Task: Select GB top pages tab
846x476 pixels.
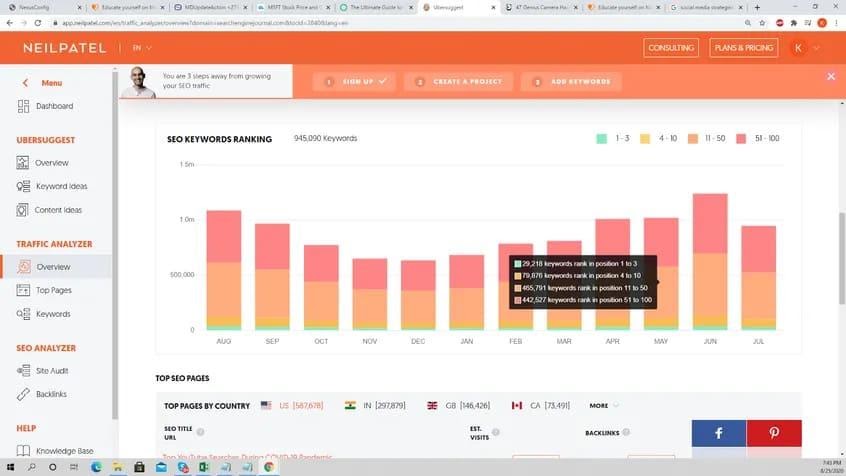Action: (x=459, y=405)
